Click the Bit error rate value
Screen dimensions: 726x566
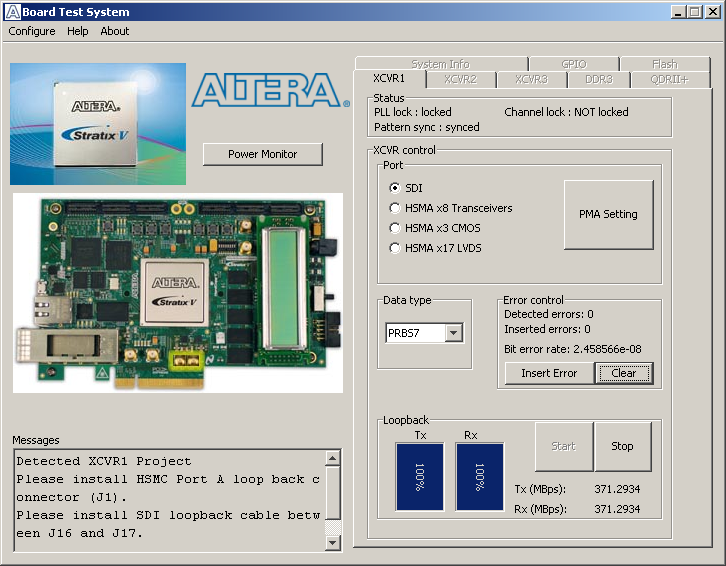pos(607,349)
